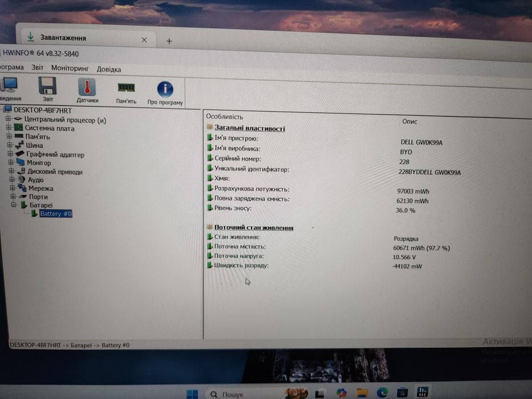Image resolution: width=532 pixels, height=399 pixels.
Task: Expand the Дисковий приводи node
Action: click(11, 170)
